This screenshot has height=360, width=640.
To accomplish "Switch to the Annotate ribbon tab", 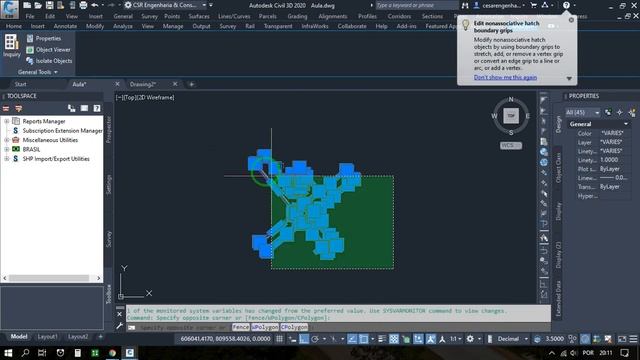I will 65,26.
